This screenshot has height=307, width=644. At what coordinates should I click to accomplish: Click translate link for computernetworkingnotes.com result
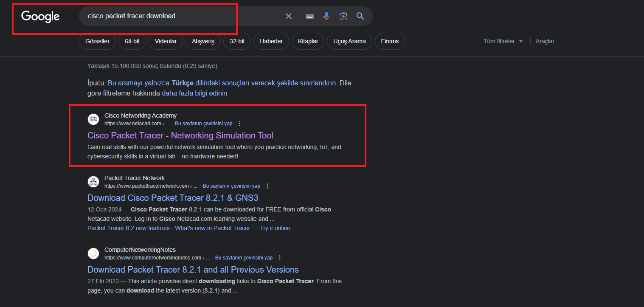coord(244,258)
